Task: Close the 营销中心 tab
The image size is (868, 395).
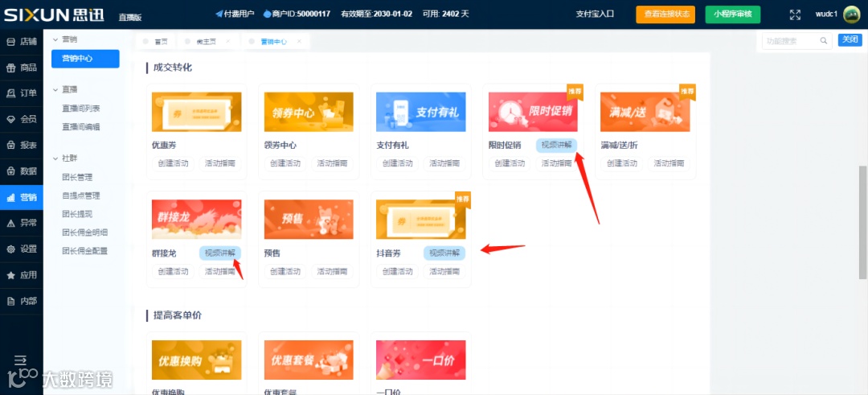Action: [x=300, y=42]
